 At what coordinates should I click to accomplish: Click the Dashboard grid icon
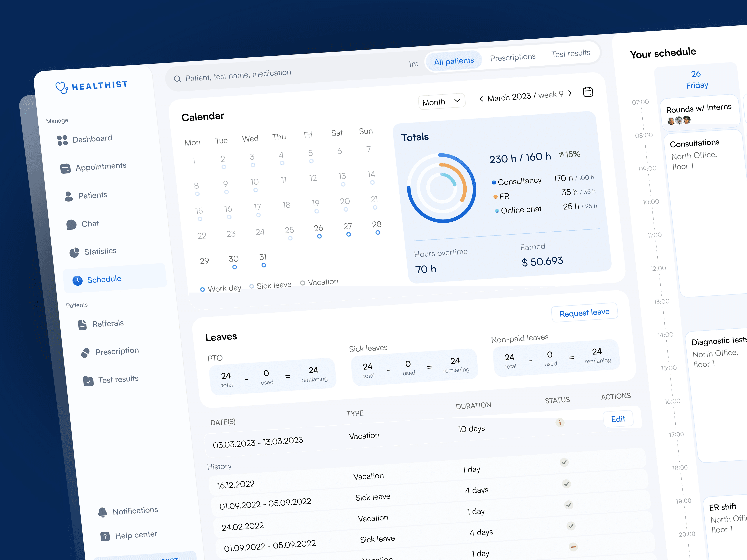(x=62, y=140)
